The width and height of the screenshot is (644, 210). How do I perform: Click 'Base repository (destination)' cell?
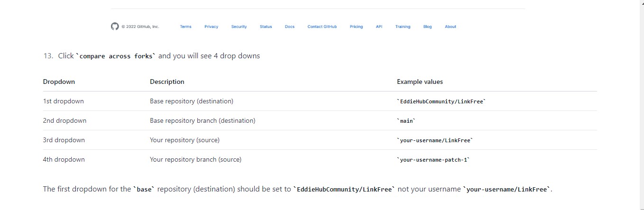click(192, 101)
